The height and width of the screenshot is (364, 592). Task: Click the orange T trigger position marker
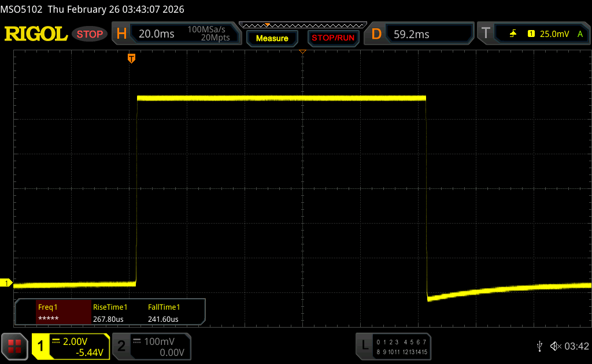pos(132,58)
